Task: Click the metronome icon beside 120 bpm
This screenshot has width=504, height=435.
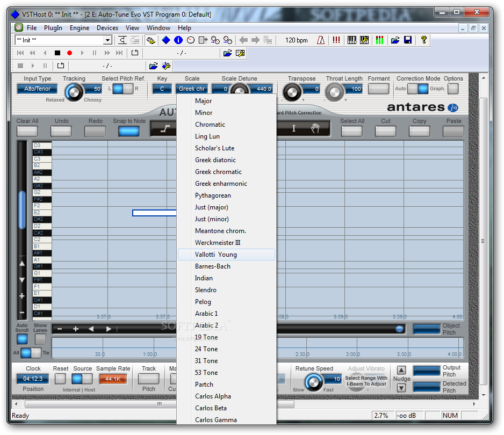Action: [320, 40]
